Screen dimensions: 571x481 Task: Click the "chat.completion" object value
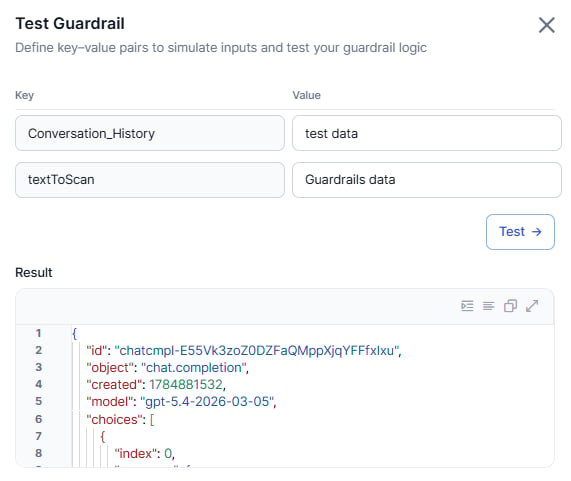194,368
